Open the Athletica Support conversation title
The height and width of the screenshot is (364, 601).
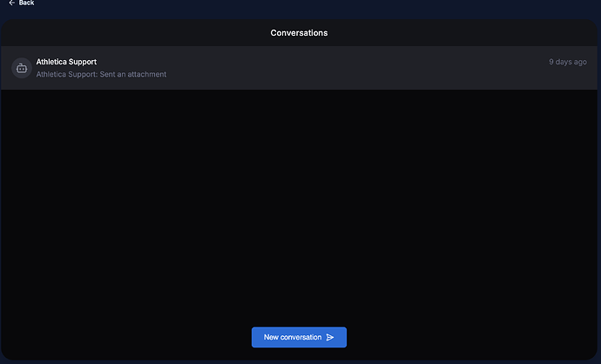[x=66, y=62]
